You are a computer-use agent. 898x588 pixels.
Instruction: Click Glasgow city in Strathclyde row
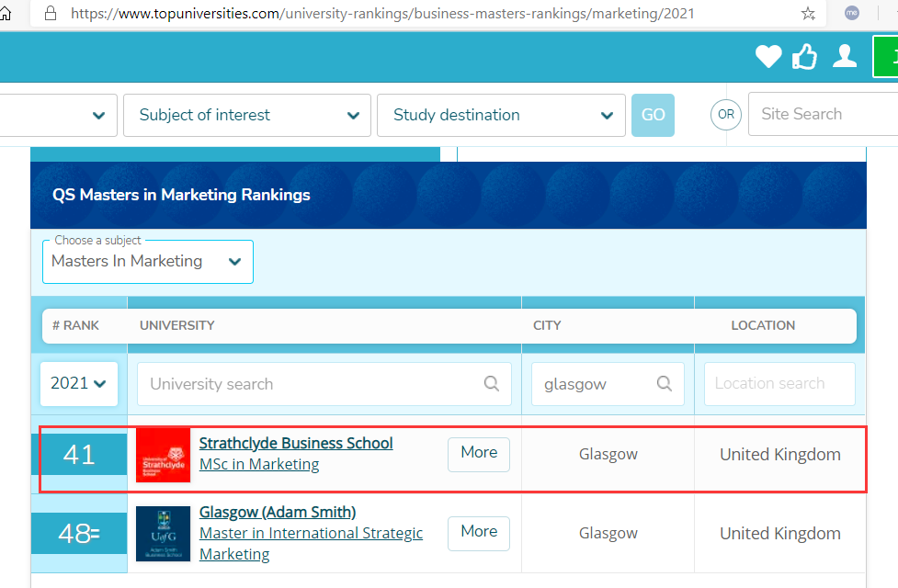click(608, 454)
